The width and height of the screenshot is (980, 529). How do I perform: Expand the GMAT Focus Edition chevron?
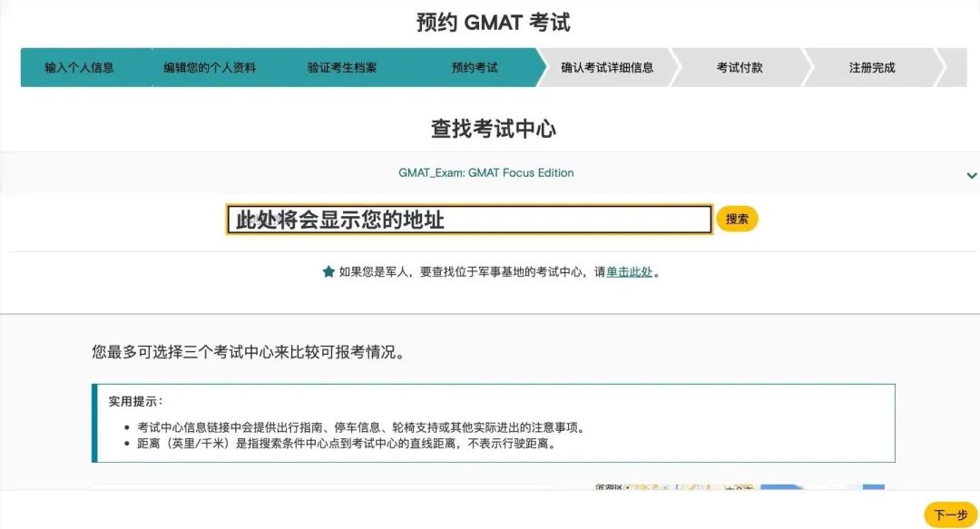[971, 175]
